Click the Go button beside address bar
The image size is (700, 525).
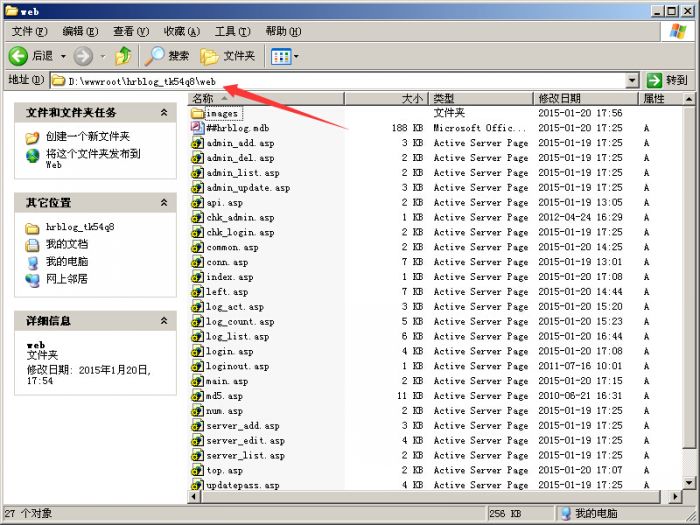coord(667,80)
